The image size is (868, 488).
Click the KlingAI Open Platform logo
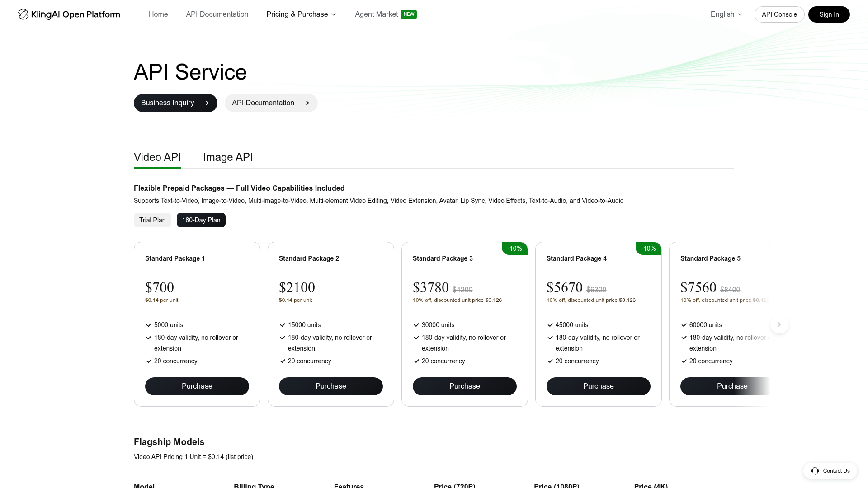coord(69,14)
